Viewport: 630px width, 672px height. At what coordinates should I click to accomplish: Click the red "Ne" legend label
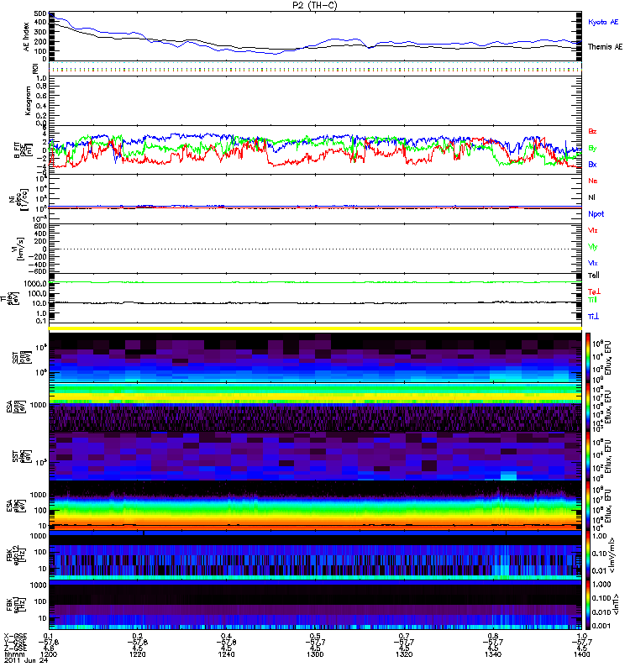[593, 181]
